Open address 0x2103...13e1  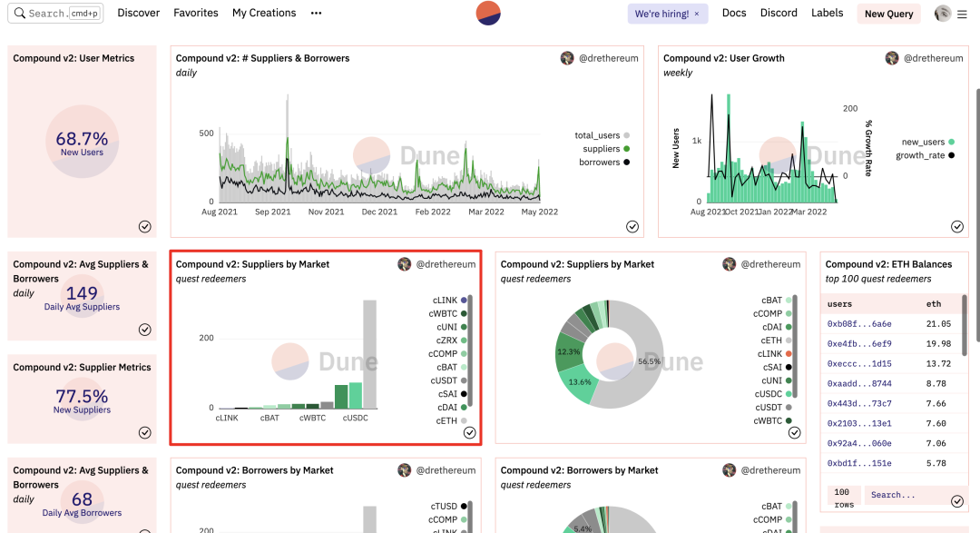pos(859,423)
